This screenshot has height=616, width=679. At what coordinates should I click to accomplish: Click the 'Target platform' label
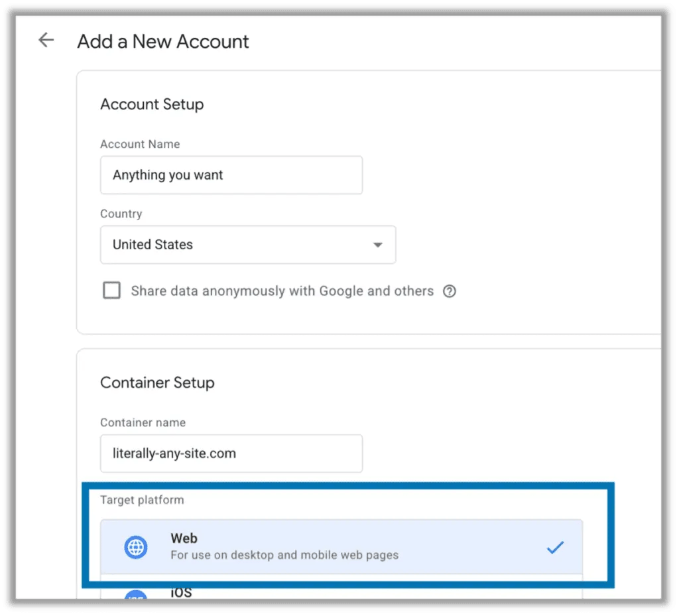click(x=142, y=500)
